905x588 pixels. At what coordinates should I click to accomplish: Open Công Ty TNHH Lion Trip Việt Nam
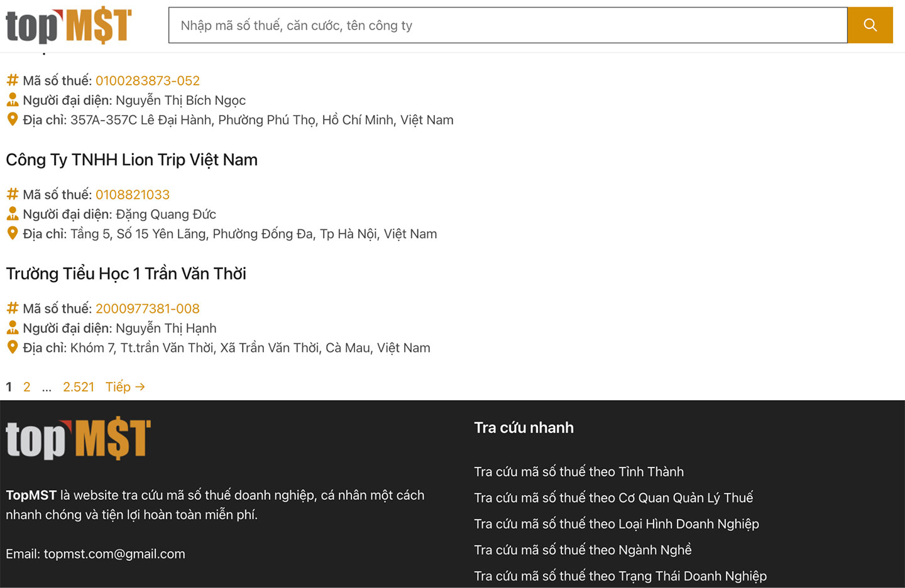point(132,160)
